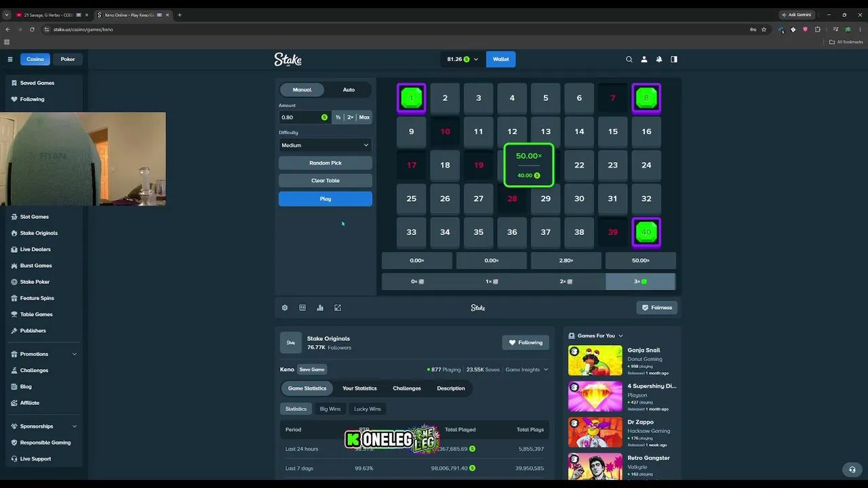Click the Stake Originals provider logo
Image resolution: width=868 pixels, height=488 pixels.
point(291,342)
